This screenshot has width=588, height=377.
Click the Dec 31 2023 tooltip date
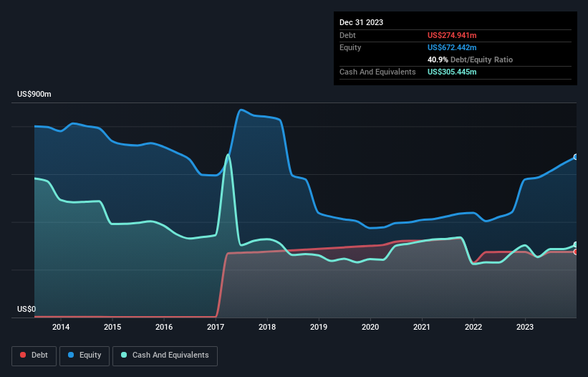pos(361,22)
